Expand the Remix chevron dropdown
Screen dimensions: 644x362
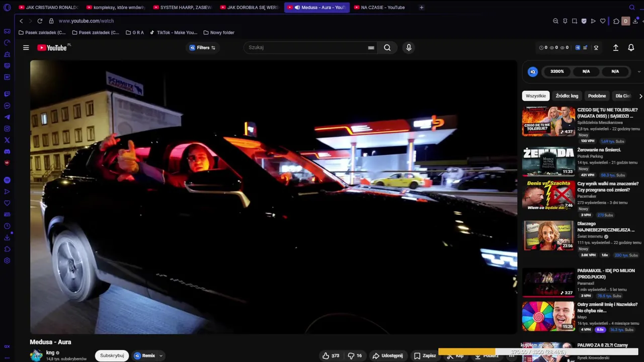pos(161,355)
